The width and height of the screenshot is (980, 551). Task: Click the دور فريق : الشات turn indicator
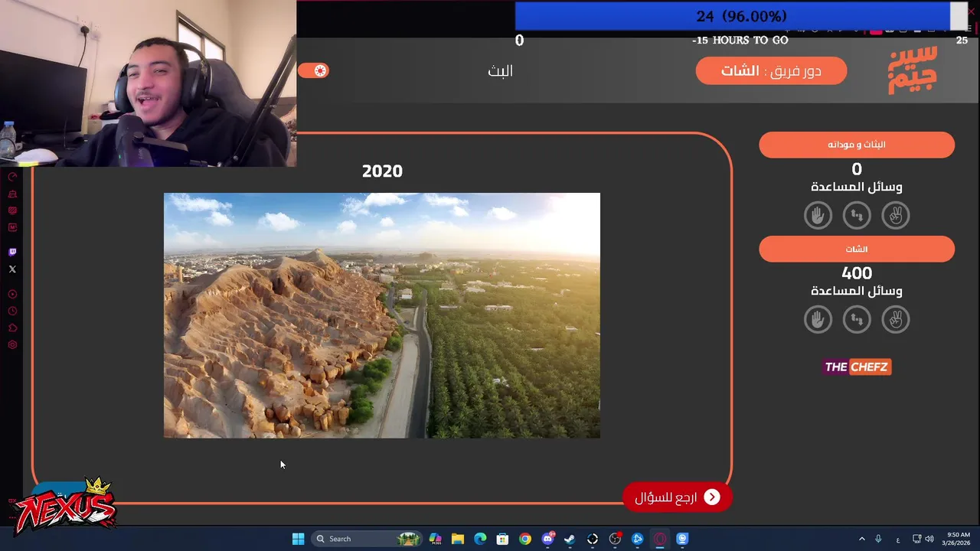coord(771,70)
